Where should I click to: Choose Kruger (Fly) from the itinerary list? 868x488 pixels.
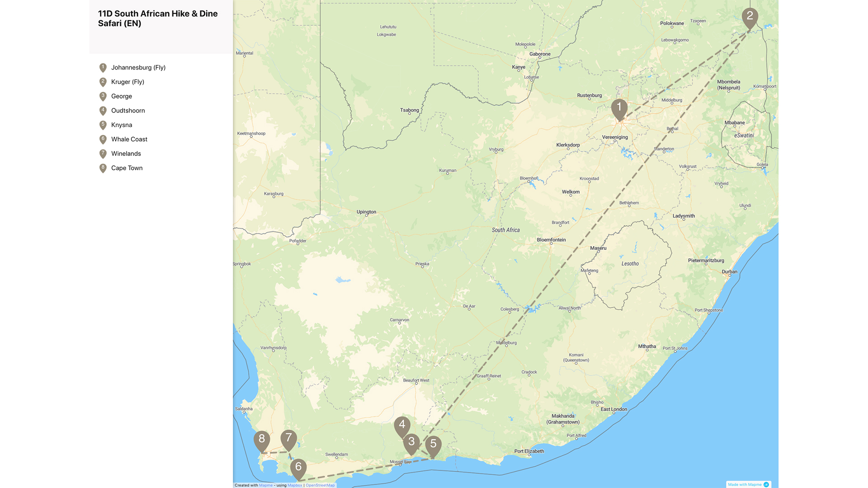click(127, 82)
